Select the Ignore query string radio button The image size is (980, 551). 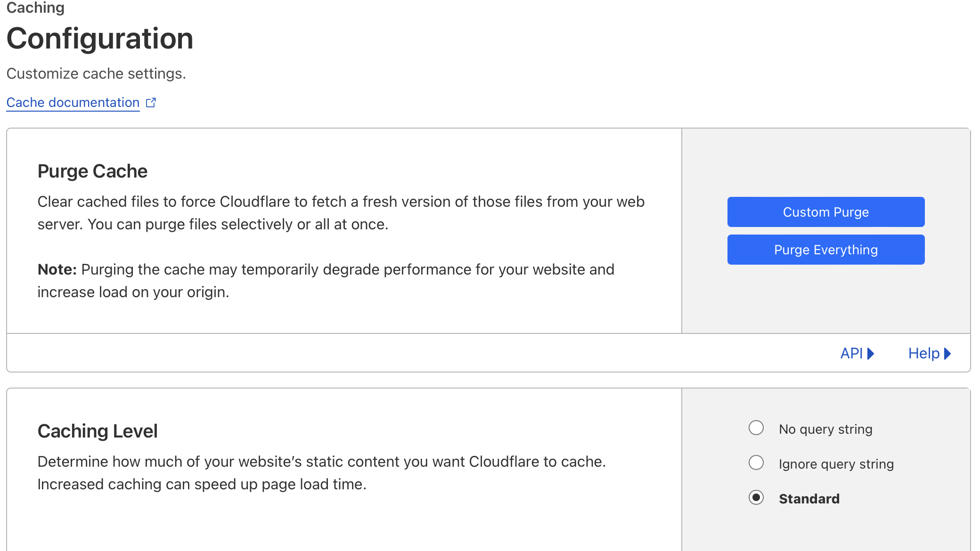point(756,462)
